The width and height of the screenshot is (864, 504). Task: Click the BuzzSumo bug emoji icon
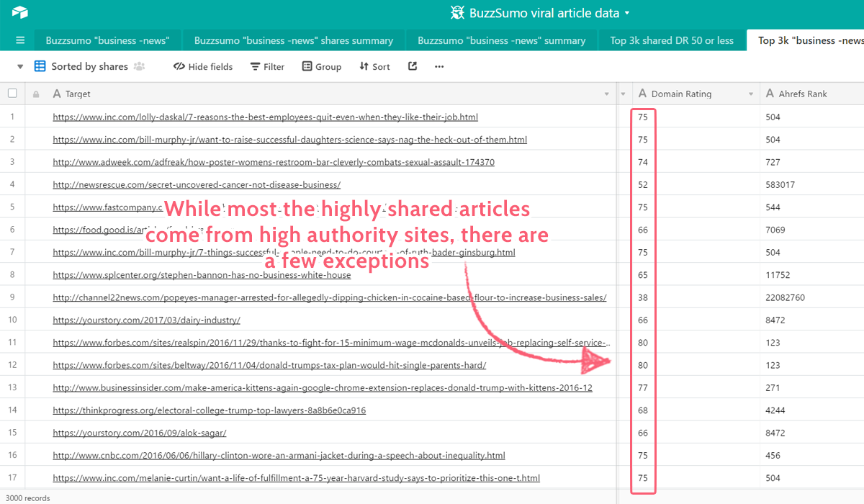coord(457,12)
